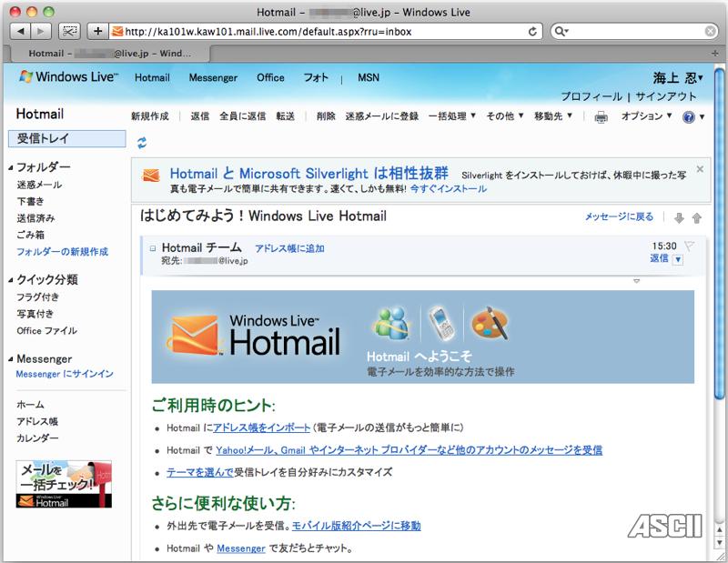
Task: Clear the search field with the X icon
Action: tap(711, 31)
